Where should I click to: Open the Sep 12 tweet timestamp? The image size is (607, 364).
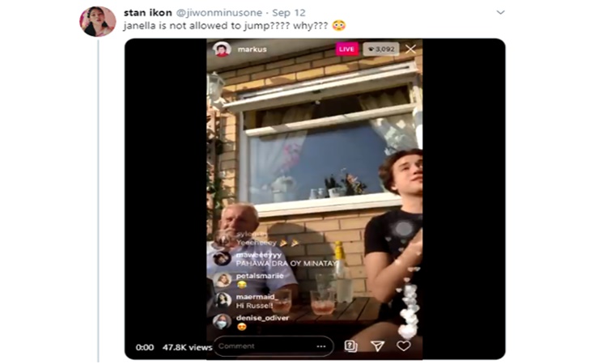click(289, 12)
